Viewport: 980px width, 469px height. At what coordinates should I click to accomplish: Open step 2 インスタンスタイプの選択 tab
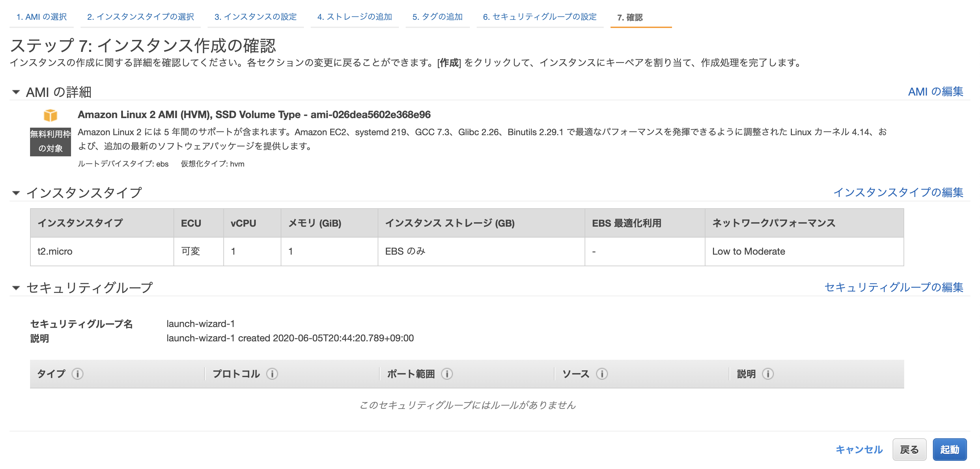(x=140, y=17)
